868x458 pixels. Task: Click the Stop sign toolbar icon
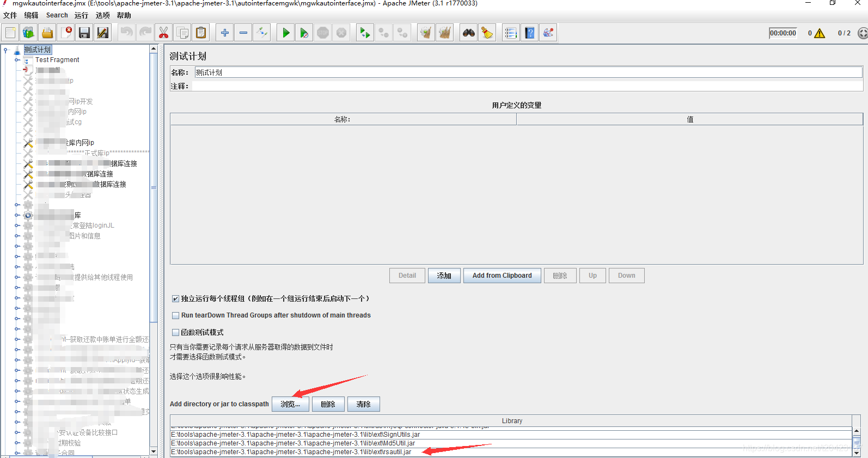click(x=323, y=33)
